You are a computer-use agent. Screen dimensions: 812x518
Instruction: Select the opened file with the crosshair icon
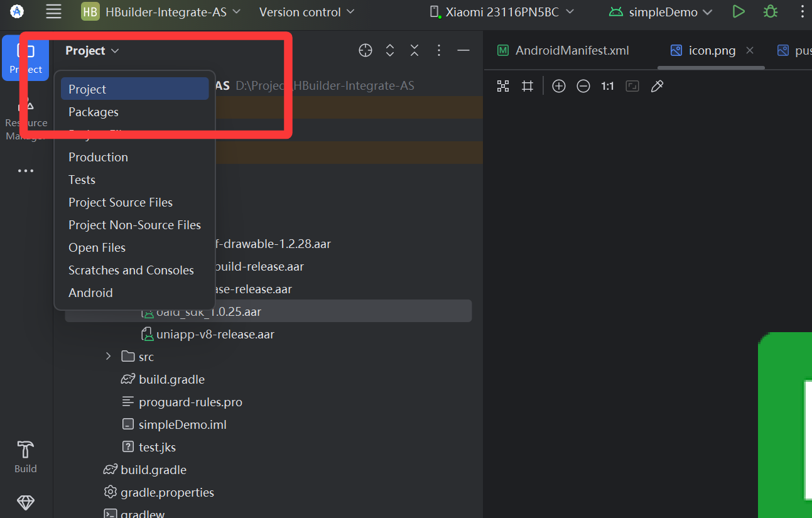365,51
